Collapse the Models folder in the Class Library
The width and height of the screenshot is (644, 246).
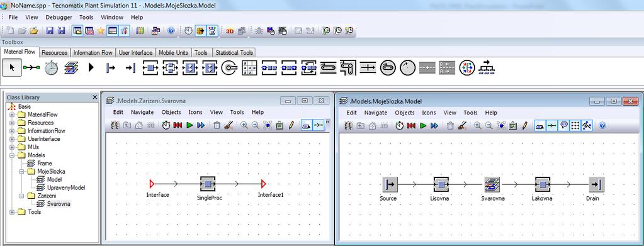click(x=12, y=155)
